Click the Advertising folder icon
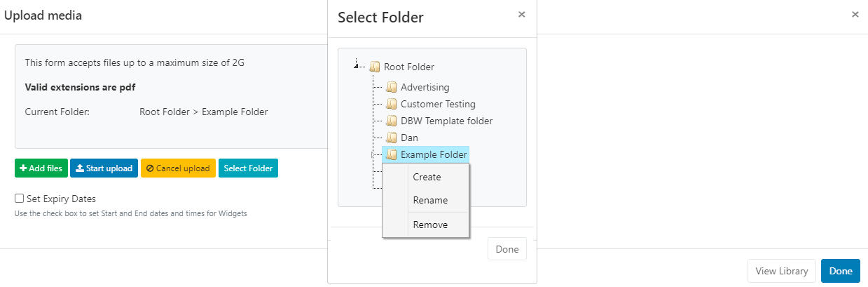 [392, 87]
